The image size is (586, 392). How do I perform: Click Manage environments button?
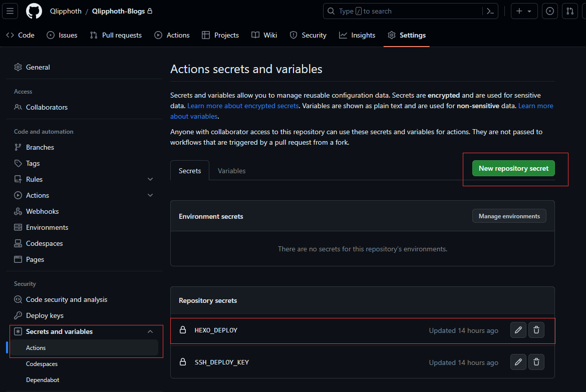(x=509, y=216)
